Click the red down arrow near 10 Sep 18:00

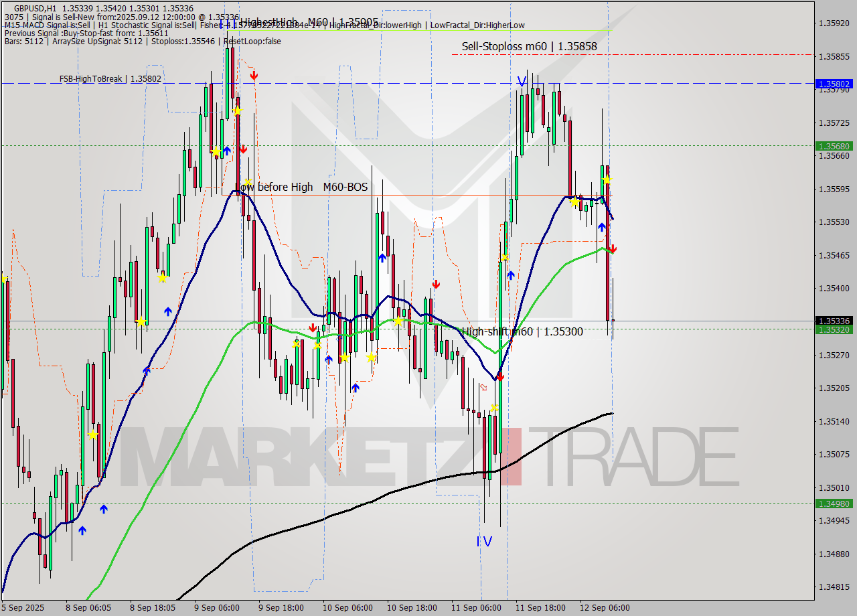(436, 283)
